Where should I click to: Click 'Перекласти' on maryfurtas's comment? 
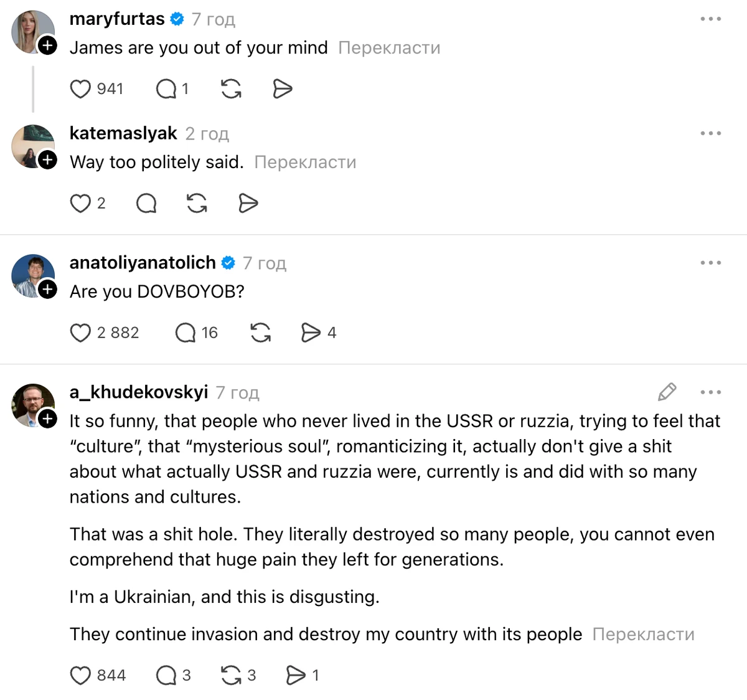coord(388,47)
